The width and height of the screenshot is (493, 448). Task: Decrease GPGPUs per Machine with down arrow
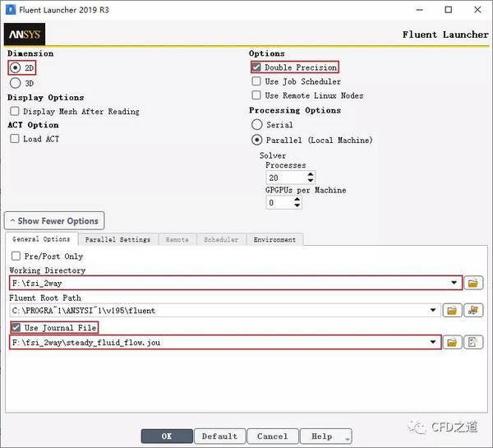tap(297, 206)
